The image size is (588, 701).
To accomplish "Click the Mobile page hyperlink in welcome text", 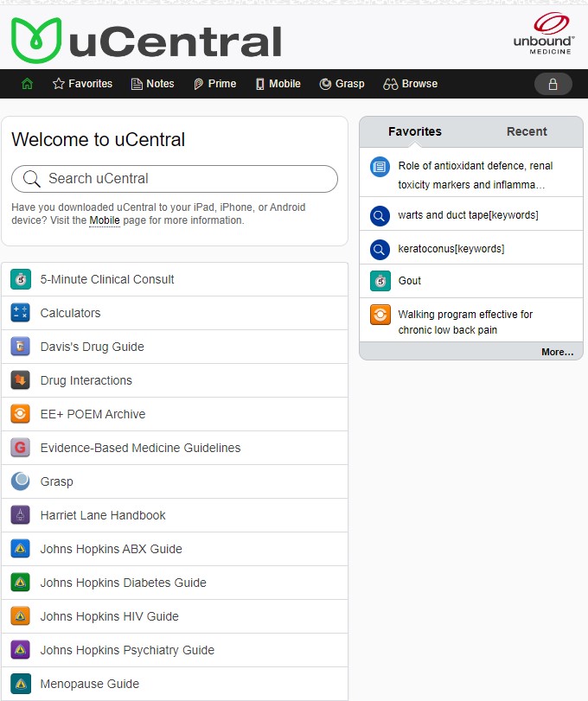I will coord(105,220).
